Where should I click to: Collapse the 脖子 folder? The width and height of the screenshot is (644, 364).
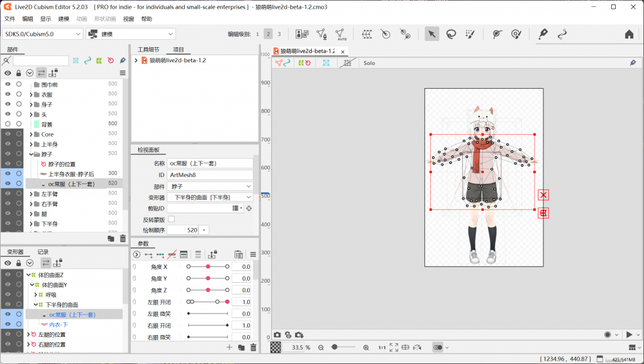[31, 154]
